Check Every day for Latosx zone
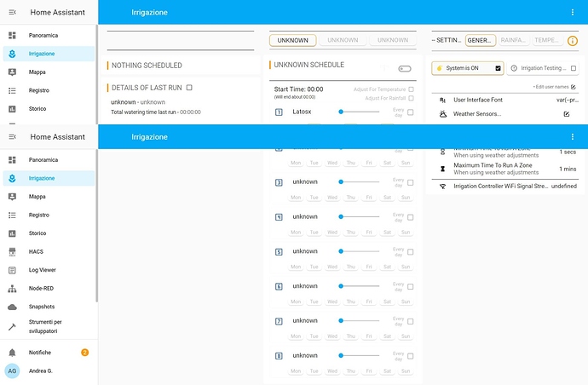The image size is (588, 385). click(x=411, y=112)
